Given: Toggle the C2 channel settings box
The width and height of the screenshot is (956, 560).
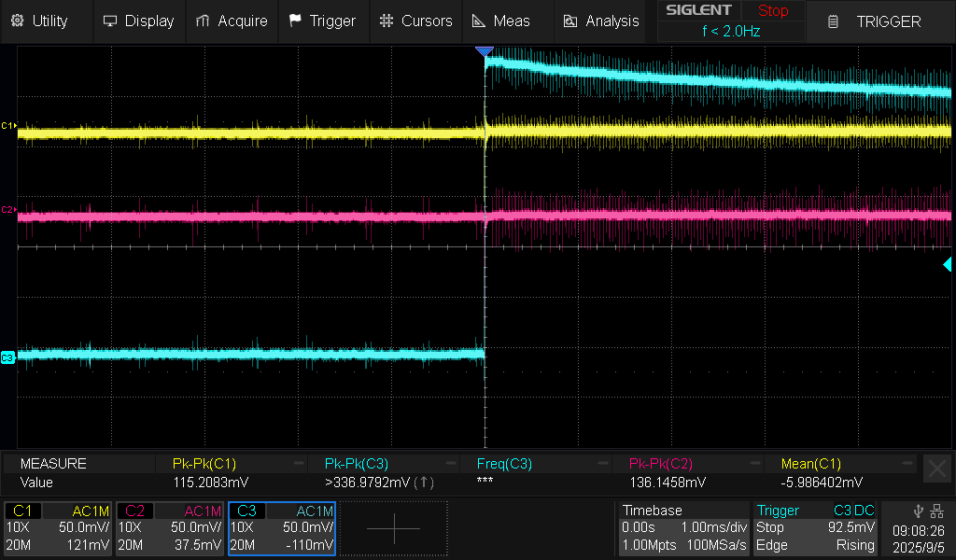Looking at the screenshot, I should click(170, 528).
